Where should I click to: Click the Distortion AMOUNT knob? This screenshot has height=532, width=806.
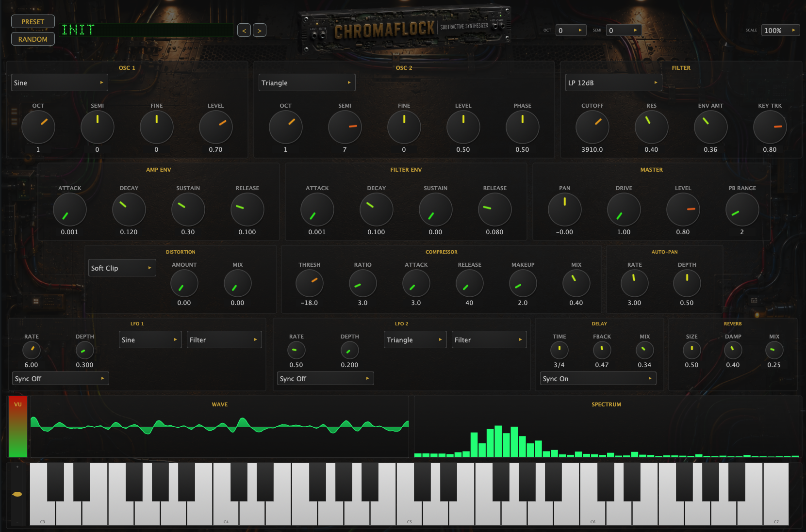(184, 283)
